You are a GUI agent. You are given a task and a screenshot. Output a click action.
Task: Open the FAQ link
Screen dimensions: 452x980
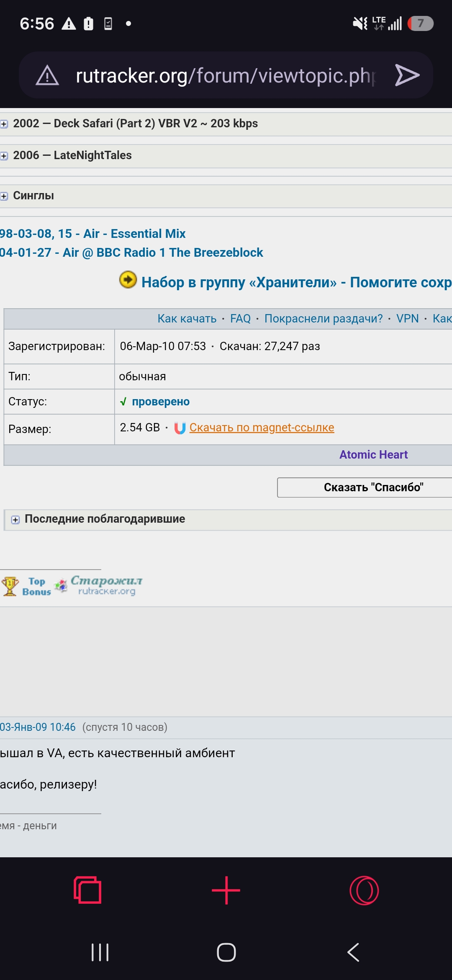tap(240, 319)
